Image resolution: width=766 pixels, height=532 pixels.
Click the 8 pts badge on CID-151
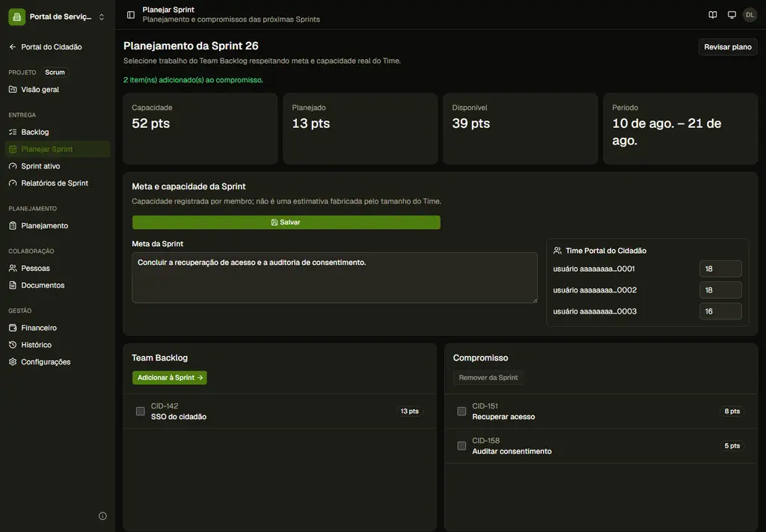click(x=732, y=412)
